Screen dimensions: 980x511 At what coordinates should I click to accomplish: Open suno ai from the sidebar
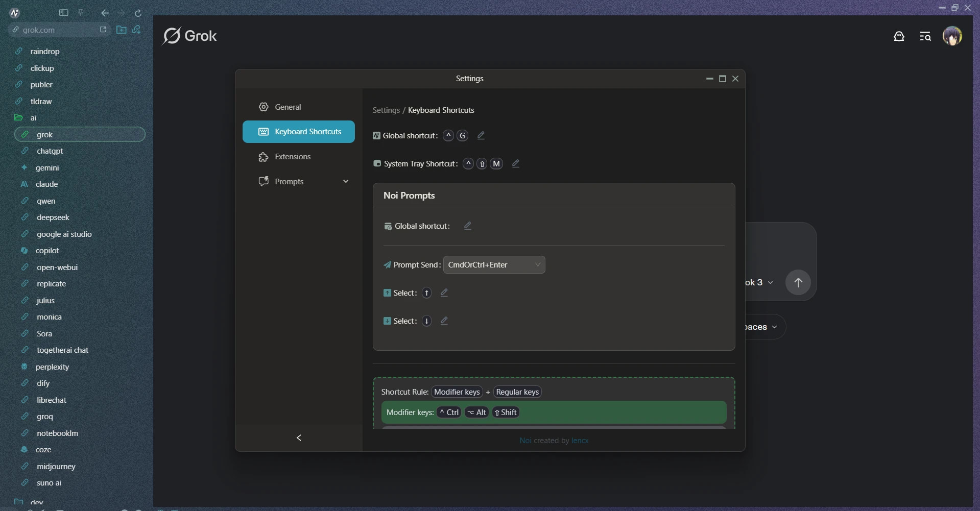pos(49,483)
